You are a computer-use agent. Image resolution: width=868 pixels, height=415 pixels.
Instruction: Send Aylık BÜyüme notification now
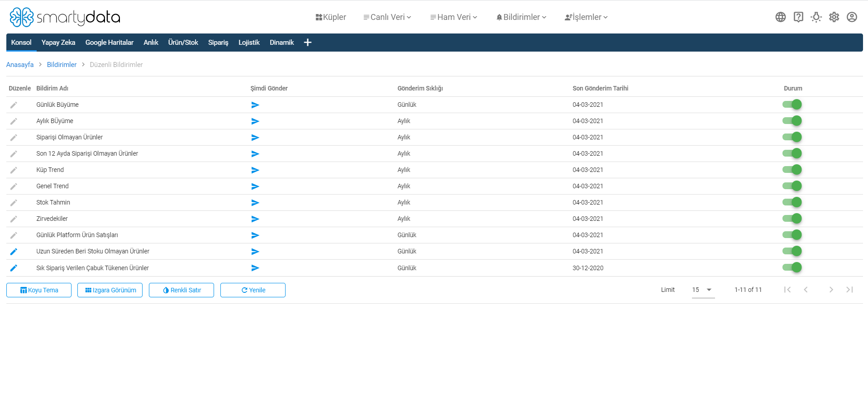pyautogui.click(x=255, y=121)
